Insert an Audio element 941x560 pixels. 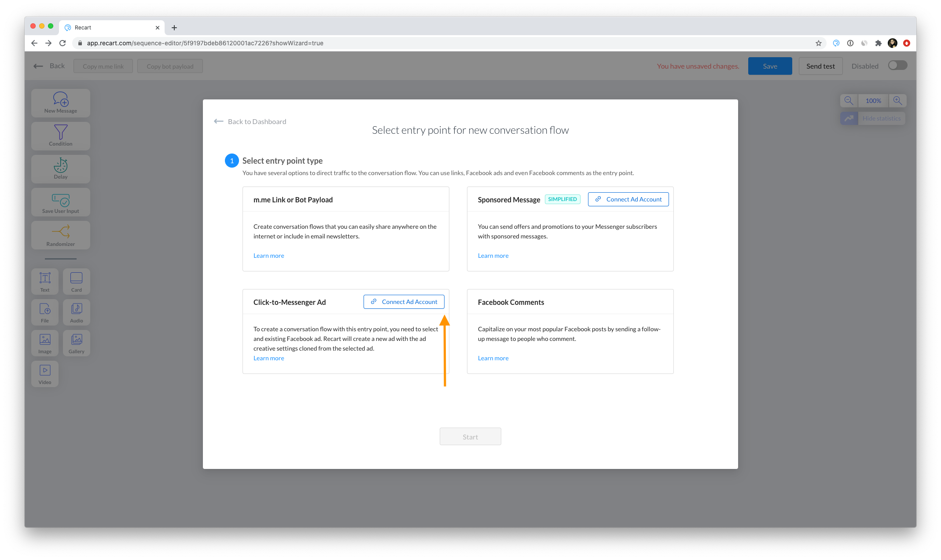pos(77,312)
